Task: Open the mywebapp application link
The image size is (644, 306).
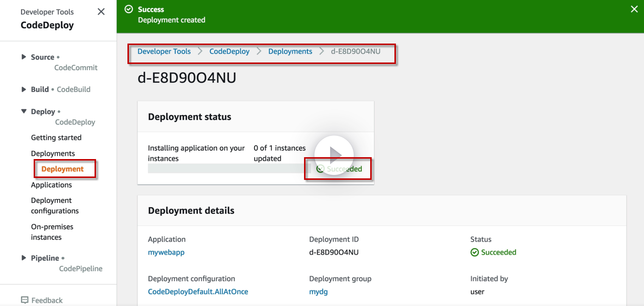Action: (166, 252)
